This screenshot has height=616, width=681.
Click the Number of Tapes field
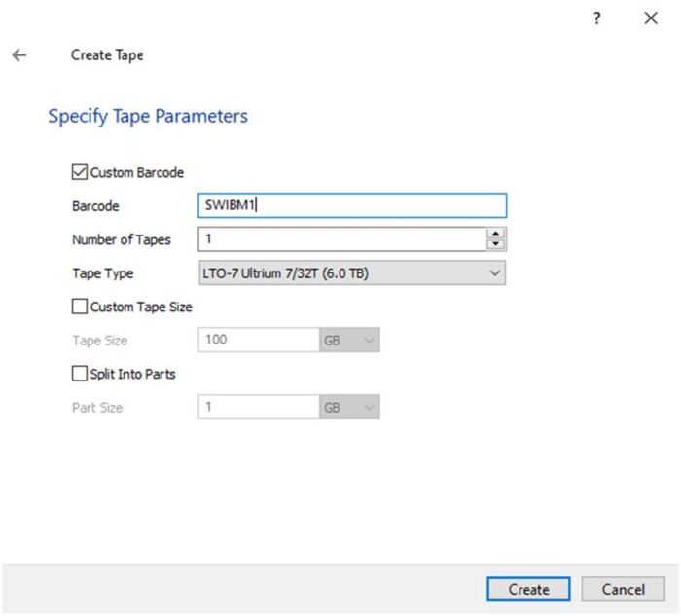tap(340, 239)
